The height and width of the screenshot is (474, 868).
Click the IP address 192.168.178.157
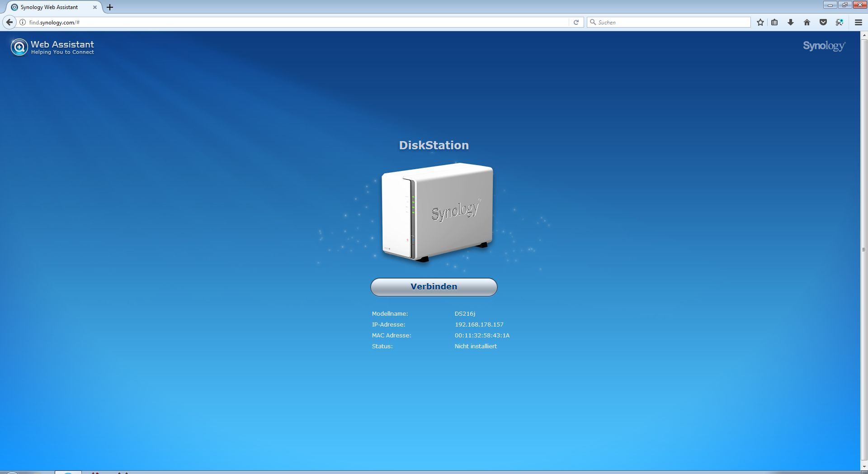click(479, 324)
